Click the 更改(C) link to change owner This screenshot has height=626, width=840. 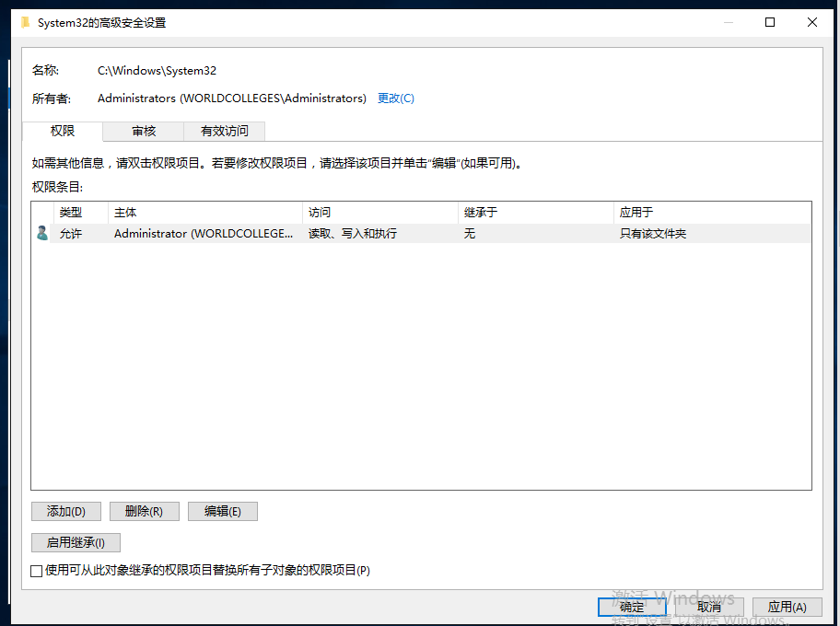[395, 98]
